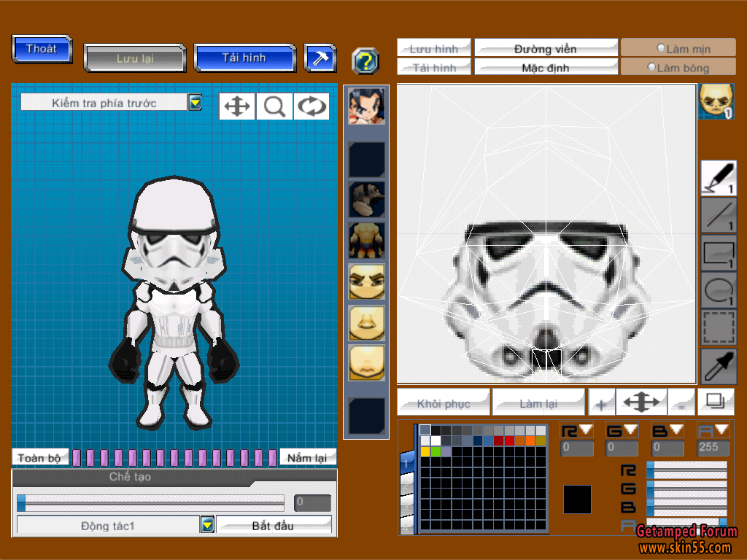Click the overlapping squares copy icon

click(x=715, y=402)
